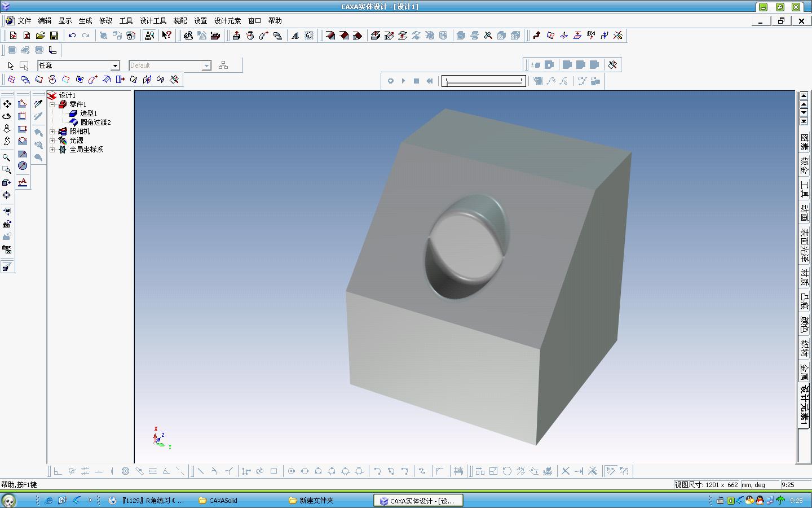Click the mm, deg units status field

759,485
